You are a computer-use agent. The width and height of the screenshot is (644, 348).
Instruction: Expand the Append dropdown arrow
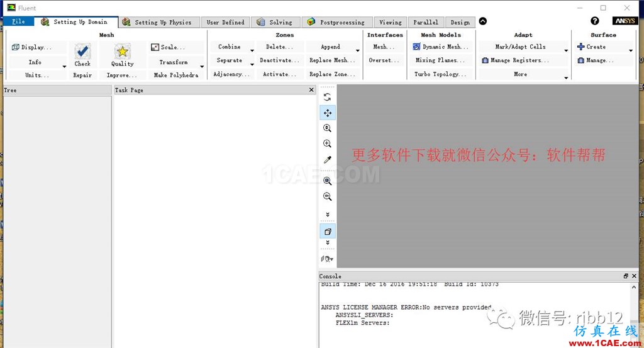click(x=358, y=51)
